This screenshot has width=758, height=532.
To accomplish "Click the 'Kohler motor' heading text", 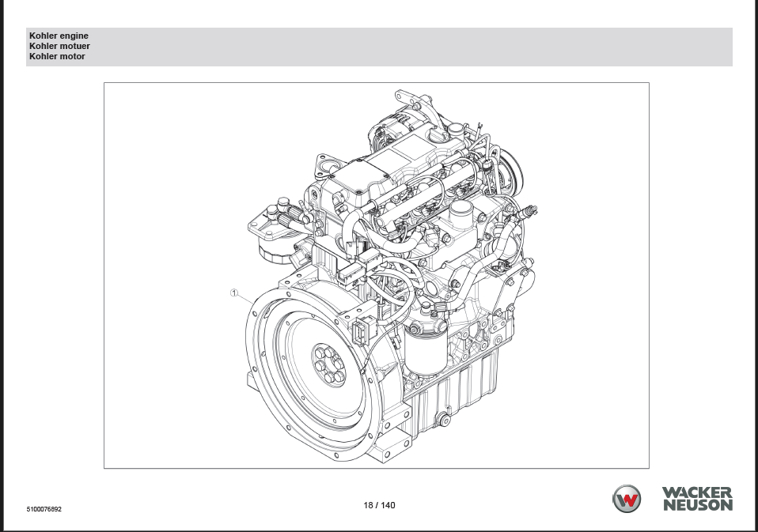I will point(57,57).
